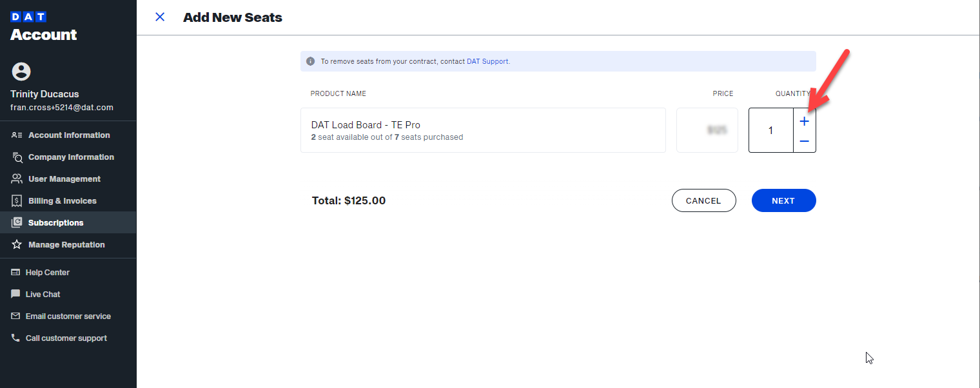
Task: Click the Live Chat bubble icon
Action: tap(15, 294)
